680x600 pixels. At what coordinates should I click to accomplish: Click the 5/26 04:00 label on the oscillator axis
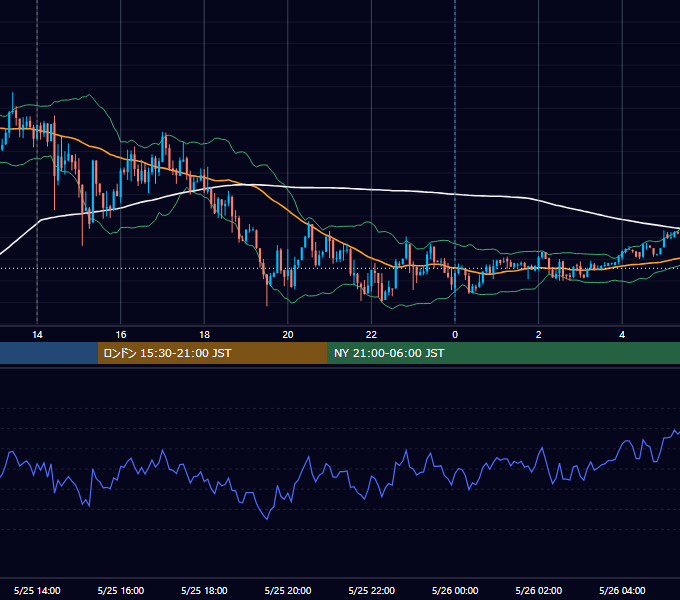click(622, 590)
